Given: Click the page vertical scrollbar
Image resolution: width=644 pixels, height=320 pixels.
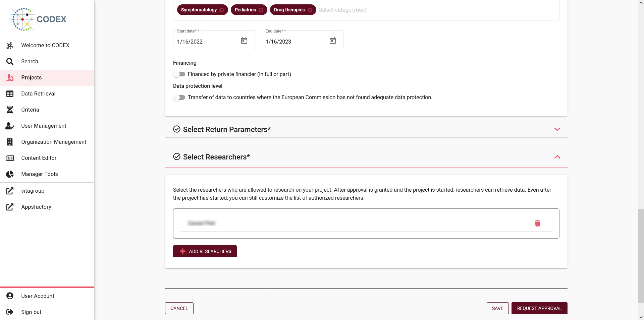Looking at the screenshot, I should [641, 255].
